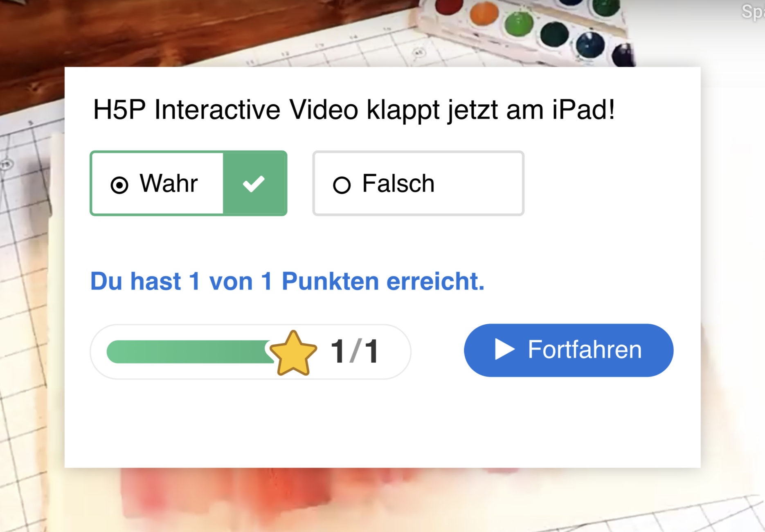
Task: Click the partially visible Sp label top right
Action: pyautogui.click(x=753, y=11)
